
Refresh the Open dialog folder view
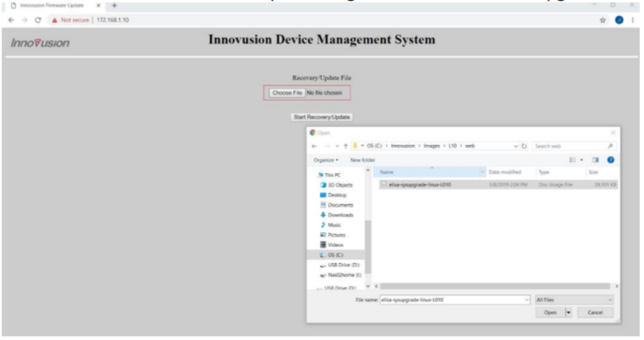pyautogui.click(x=524, y=146)
